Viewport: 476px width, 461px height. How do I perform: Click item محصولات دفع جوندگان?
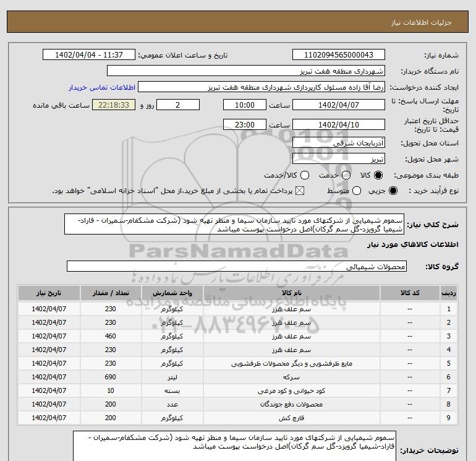[291, 405]
